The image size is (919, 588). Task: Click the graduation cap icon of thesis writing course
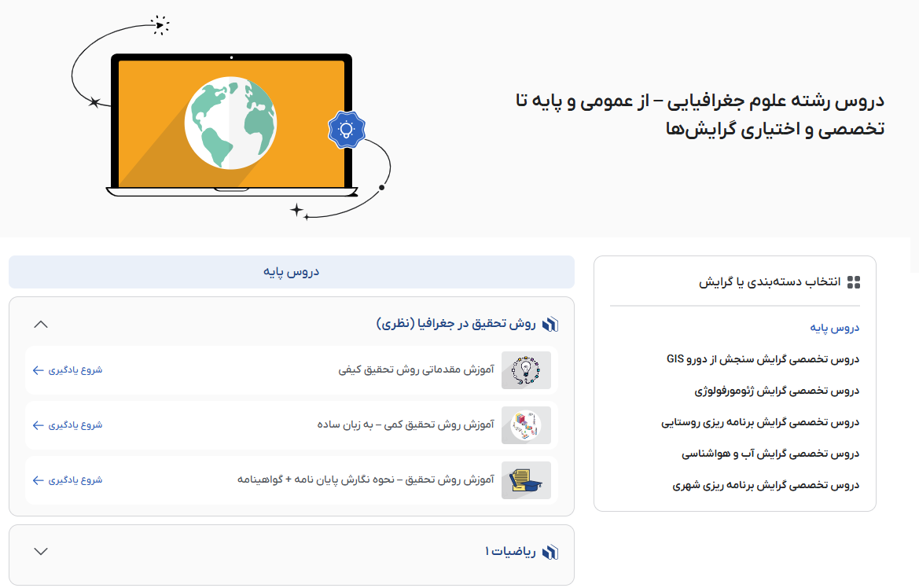tap(526, 480)
